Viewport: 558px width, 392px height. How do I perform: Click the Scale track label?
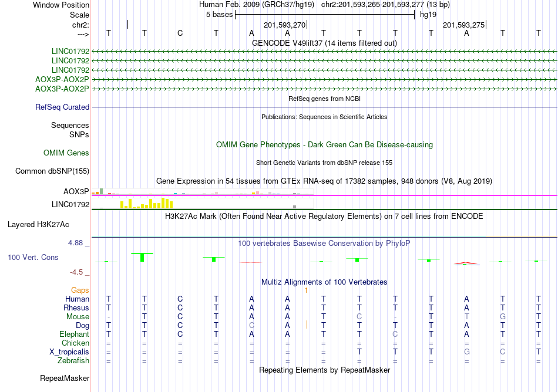[79, 15]
